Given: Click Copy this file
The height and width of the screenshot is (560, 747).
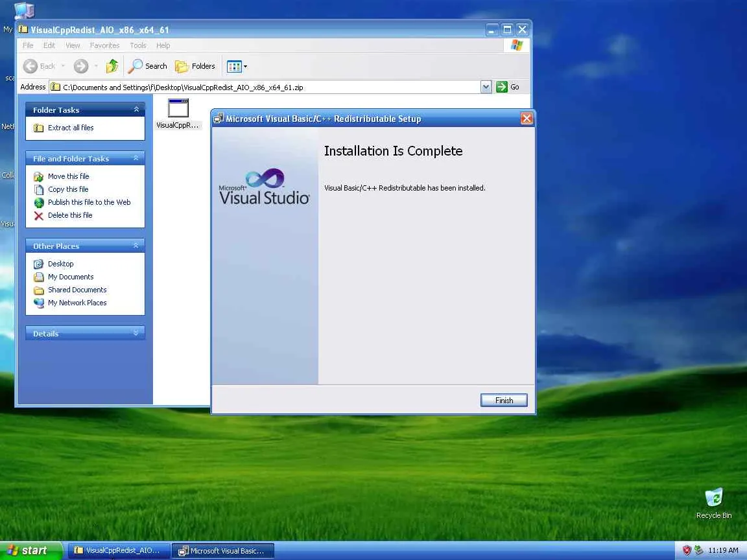Looking at the screenshot, I should [68, 189].
